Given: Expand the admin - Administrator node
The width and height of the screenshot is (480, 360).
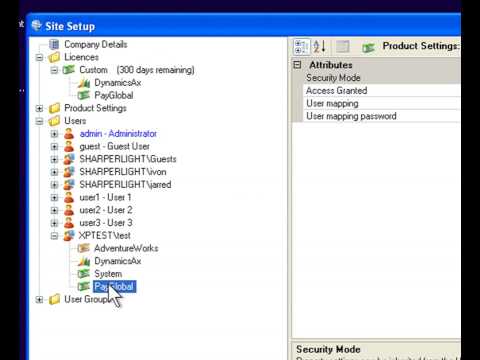Looking at the screenshot, I should click(x=54, y=134).
